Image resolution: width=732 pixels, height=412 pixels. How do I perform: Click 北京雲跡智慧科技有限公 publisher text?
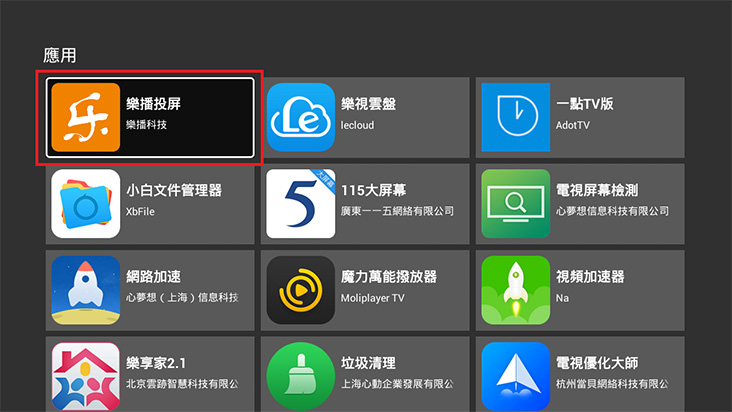182,384
